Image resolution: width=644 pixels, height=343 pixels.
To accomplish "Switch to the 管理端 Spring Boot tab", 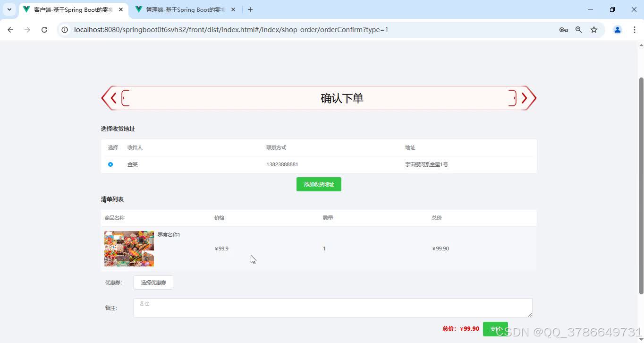I will pos(185,9).
